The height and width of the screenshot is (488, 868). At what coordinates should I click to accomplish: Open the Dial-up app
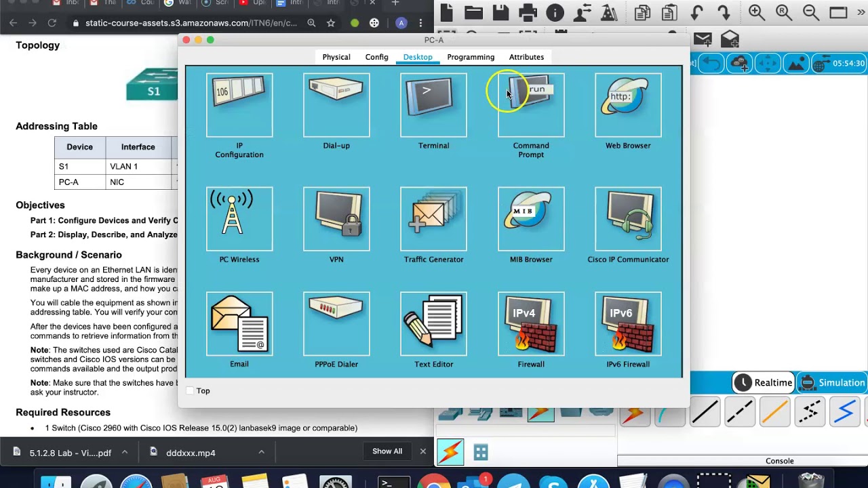coord(336,105)
